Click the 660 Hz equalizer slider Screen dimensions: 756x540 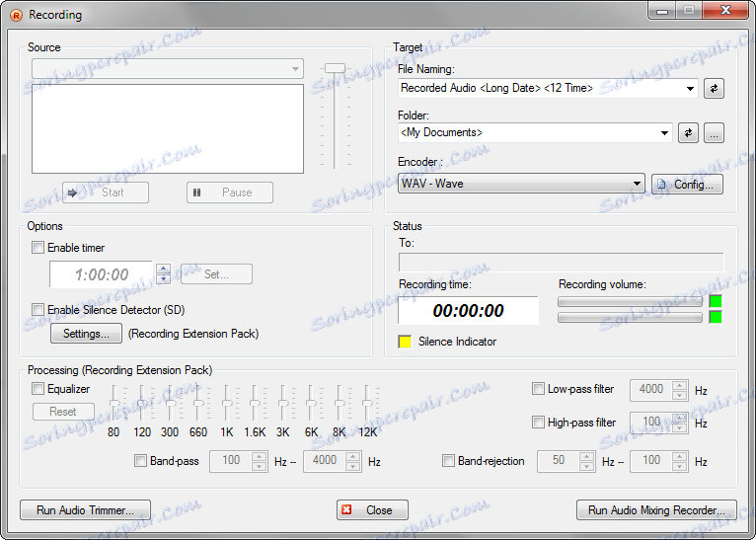tap(198, 404)
